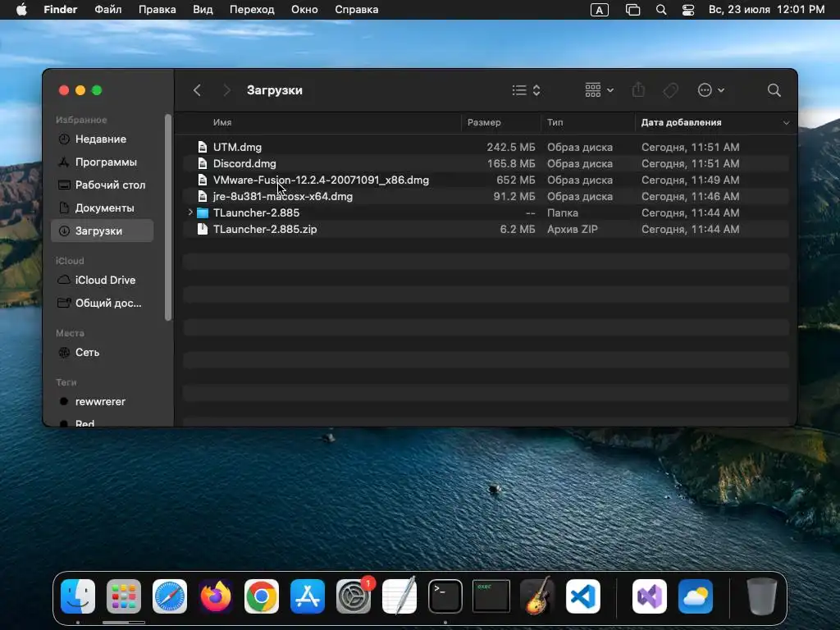This screenshot has width=840, height=630.
Task: Open TextEdit from the Dock
Action: point(399,596)
